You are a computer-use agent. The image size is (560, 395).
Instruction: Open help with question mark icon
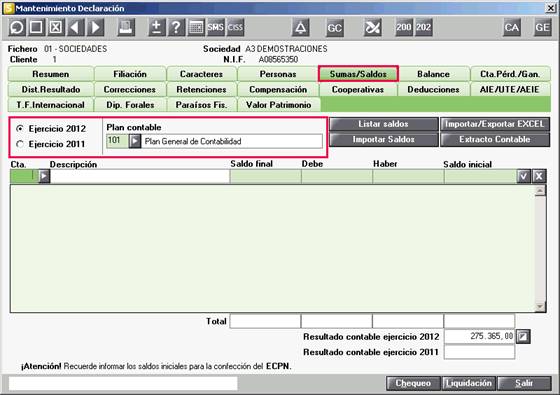click(176, 28)
